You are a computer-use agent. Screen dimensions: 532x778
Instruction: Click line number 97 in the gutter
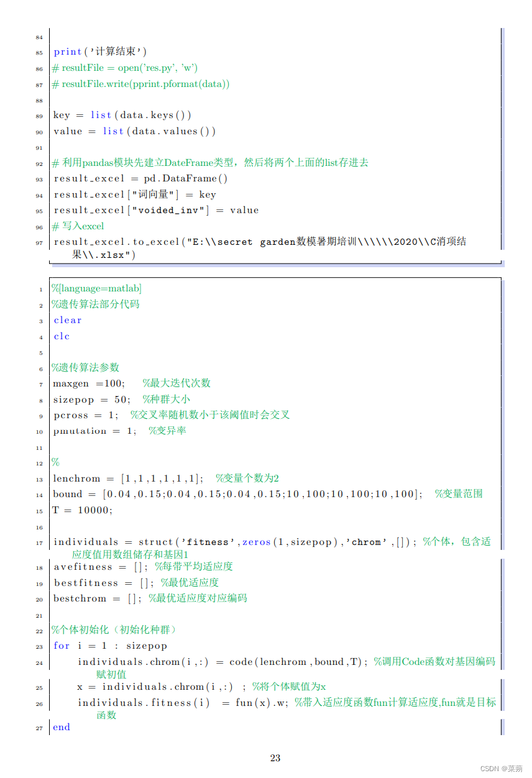pos(39,243)
